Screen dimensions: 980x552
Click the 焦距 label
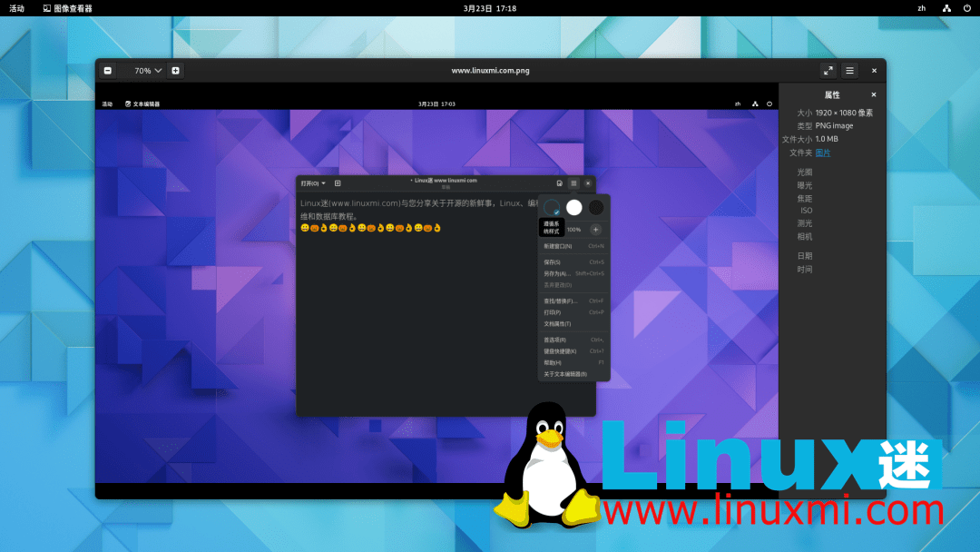804,199
